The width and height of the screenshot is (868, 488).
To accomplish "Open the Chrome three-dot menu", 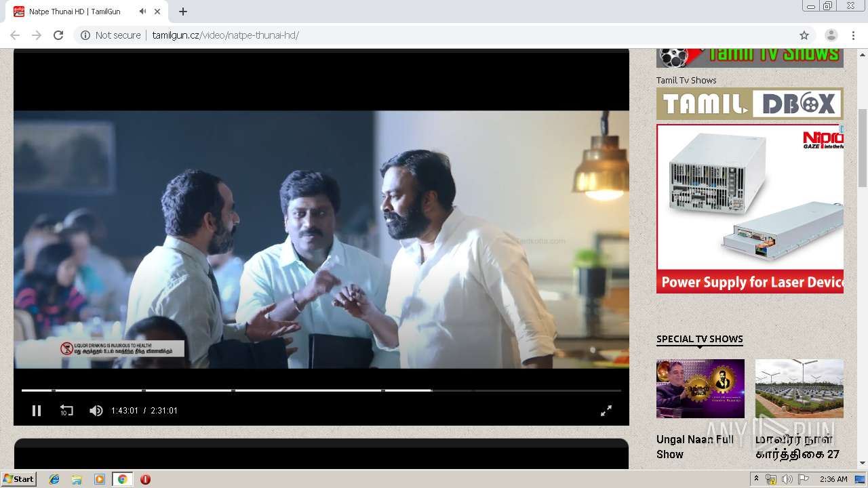I will click(853, 35).
